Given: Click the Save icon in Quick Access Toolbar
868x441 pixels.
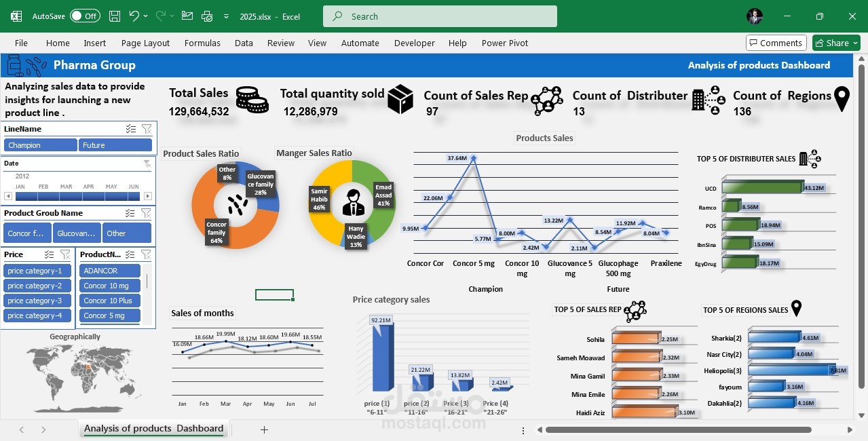Looking at the screenshot, I should [x=114, y=16].
